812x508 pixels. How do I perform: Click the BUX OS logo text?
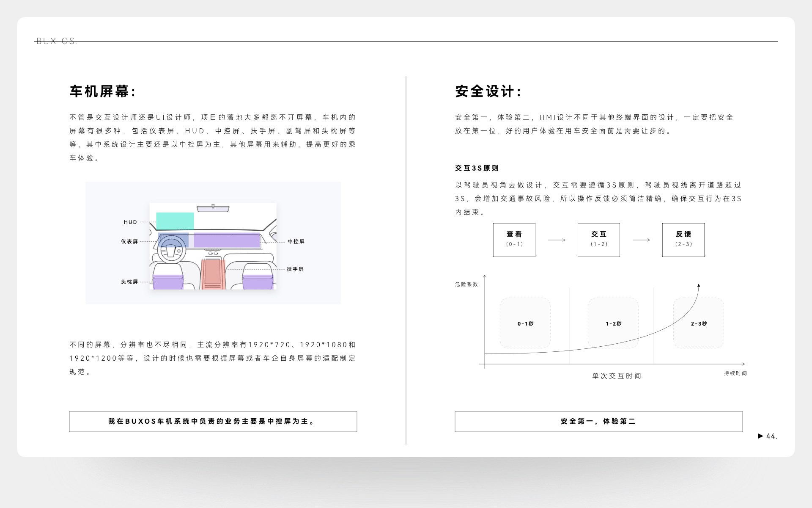click(x=56, y=41)
